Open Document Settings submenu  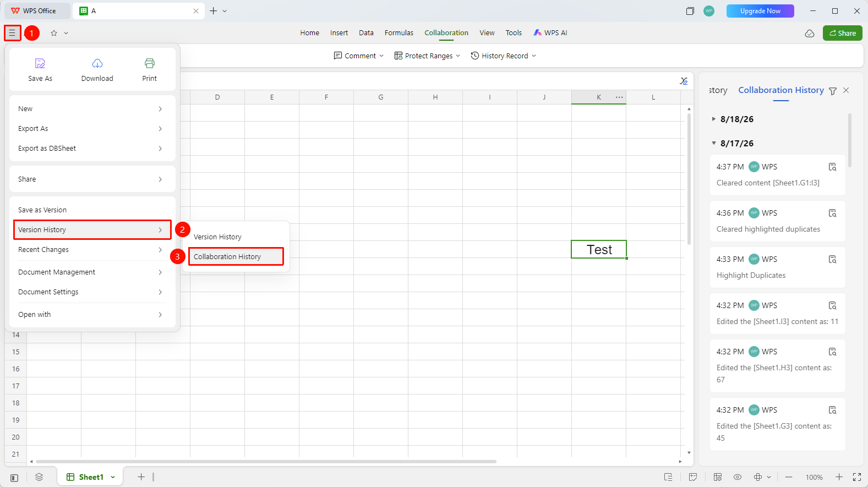pos(92,292)
